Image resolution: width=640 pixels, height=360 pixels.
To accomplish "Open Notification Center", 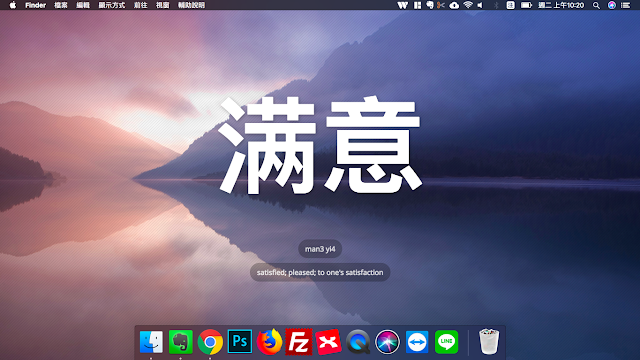I will coord(625,5).
